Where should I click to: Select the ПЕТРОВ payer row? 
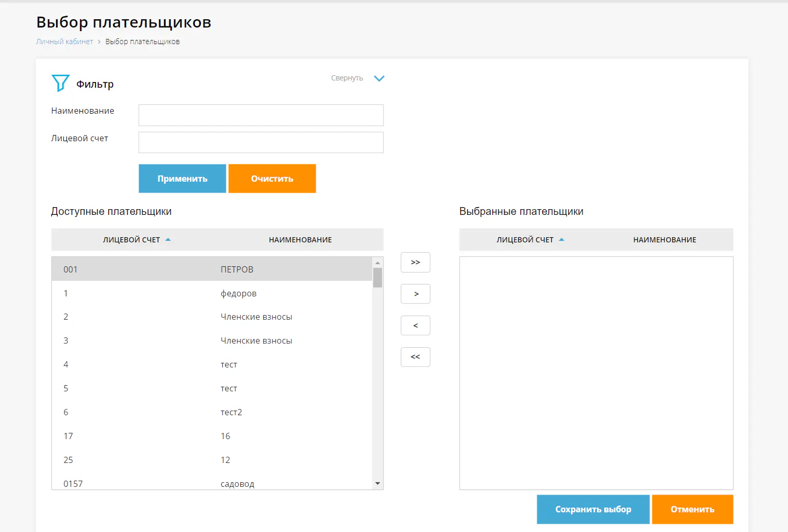pyautogui.click(x=212, y=269)
